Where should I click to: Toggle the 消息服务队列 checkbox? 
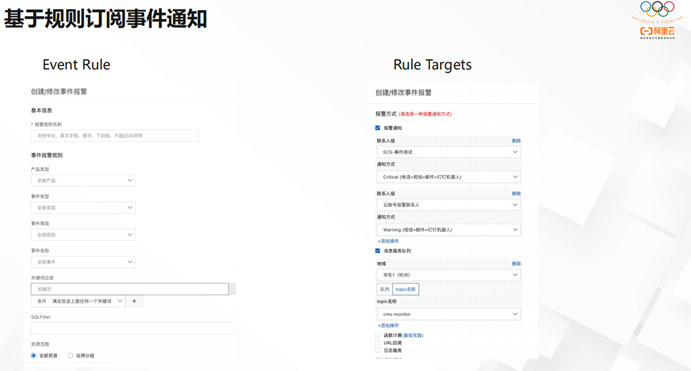[378, 251]
